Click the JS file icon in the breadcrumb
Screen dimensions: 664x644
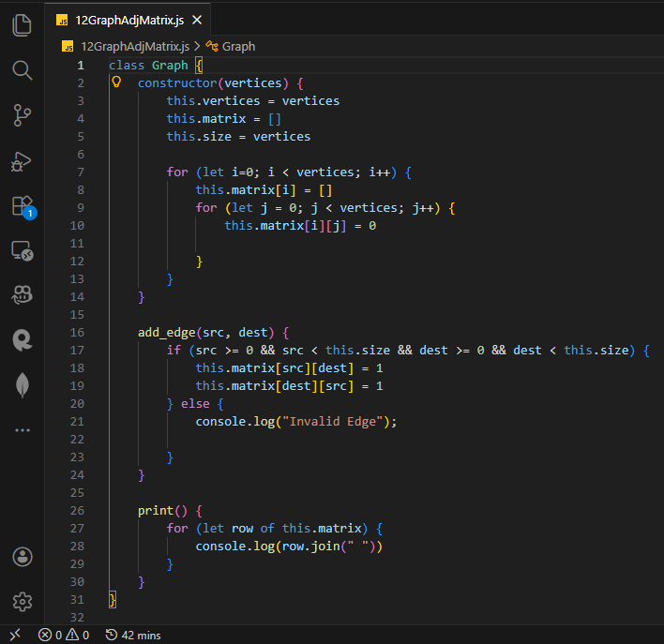pos(68,46)
